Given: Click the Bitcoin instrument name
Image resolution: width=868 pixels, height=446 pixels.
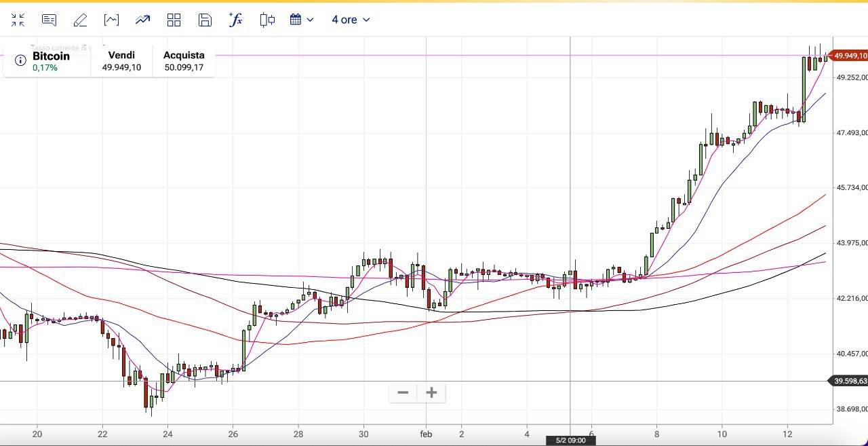Looking at the screenshot, I should pyautogui.click(x=51, y=56).
